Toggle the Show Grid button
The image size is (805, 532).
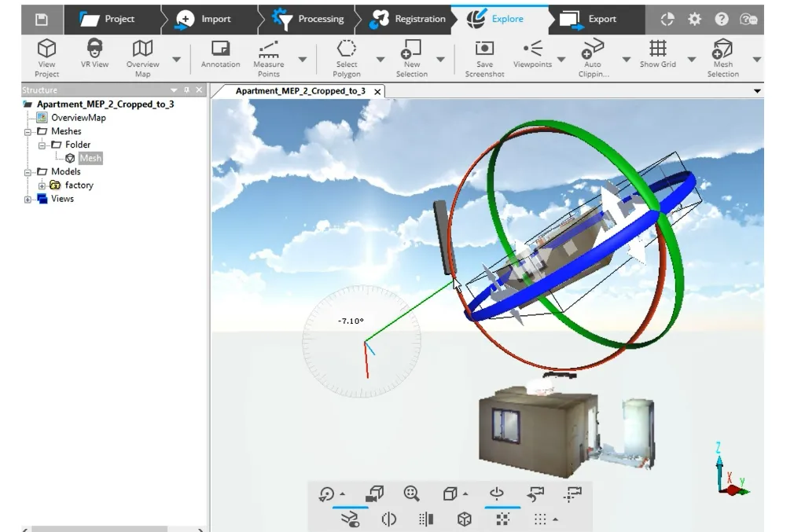coord(657,49)
